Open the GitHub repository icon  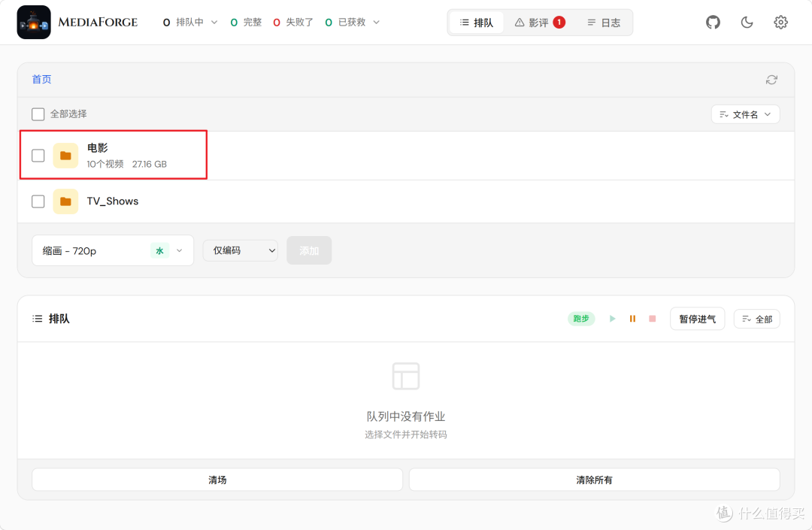tap(713, 23)
